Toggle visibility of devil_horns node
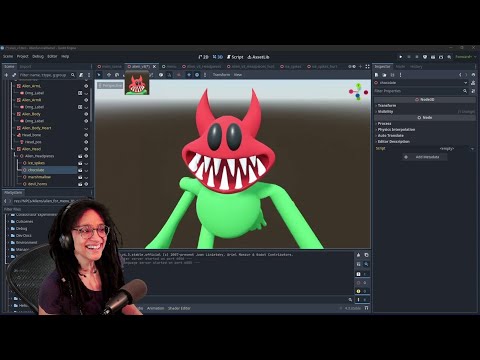480x360 pixels. 86,184
